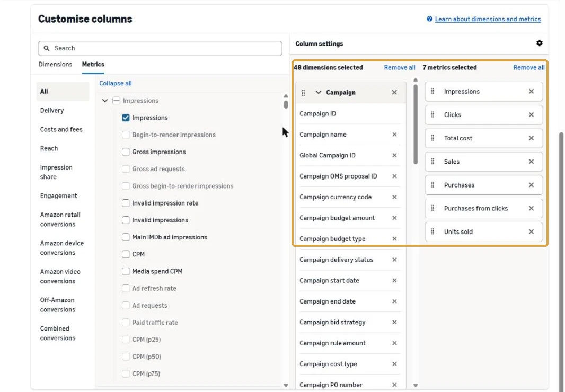Open the Reach category
The width and height of the screenshot is (565, 392).
click(49, 148)
